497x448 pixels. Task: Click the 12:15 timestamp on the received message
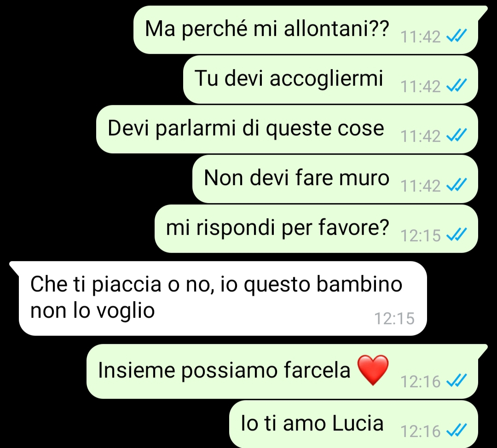pyautogui.click(x=394, y=318)
